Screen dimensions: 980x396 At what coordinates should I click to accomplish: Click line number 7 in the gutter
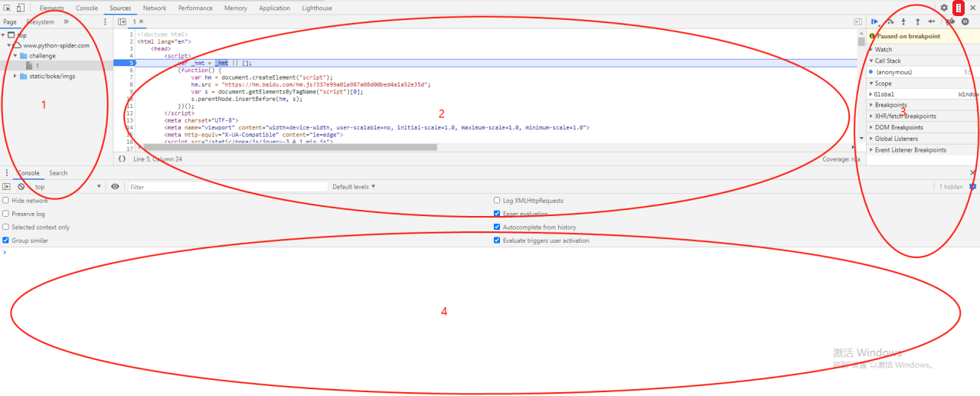click(x=131, y=77)
